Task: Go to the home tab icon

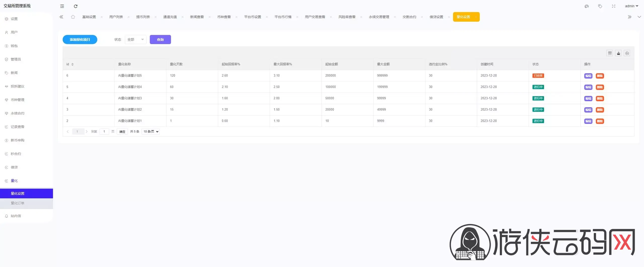Action: point(73,17)
